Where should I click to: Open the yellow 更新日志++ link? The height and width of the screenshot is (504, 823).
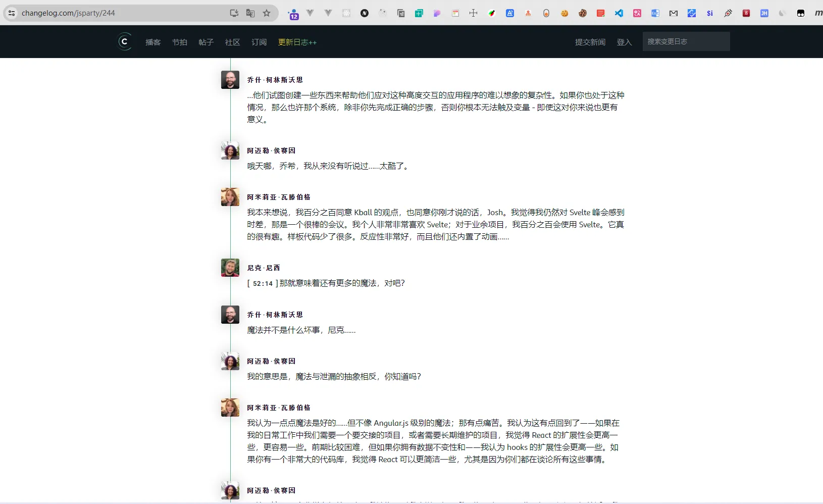click(297, 42)
